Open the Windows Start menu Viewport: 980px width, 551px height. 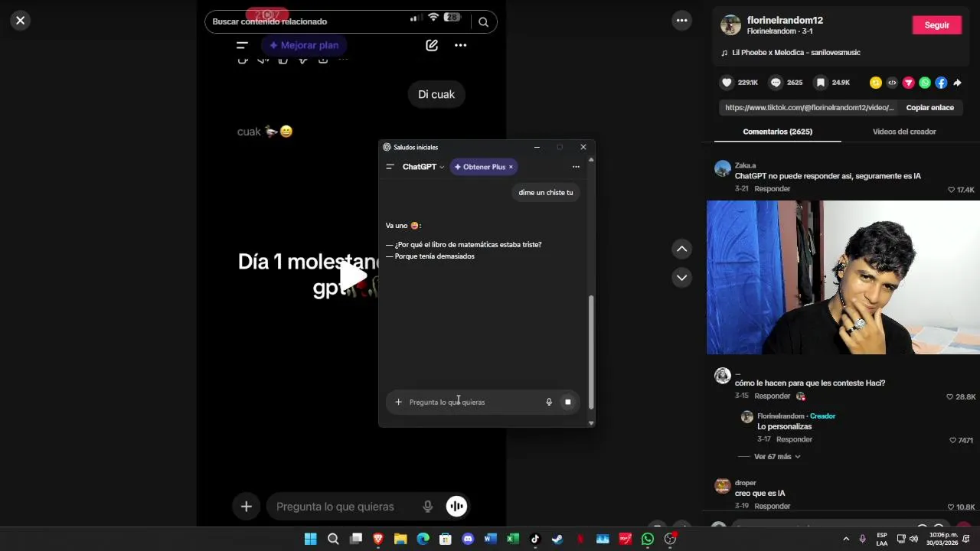click(310, 539)
